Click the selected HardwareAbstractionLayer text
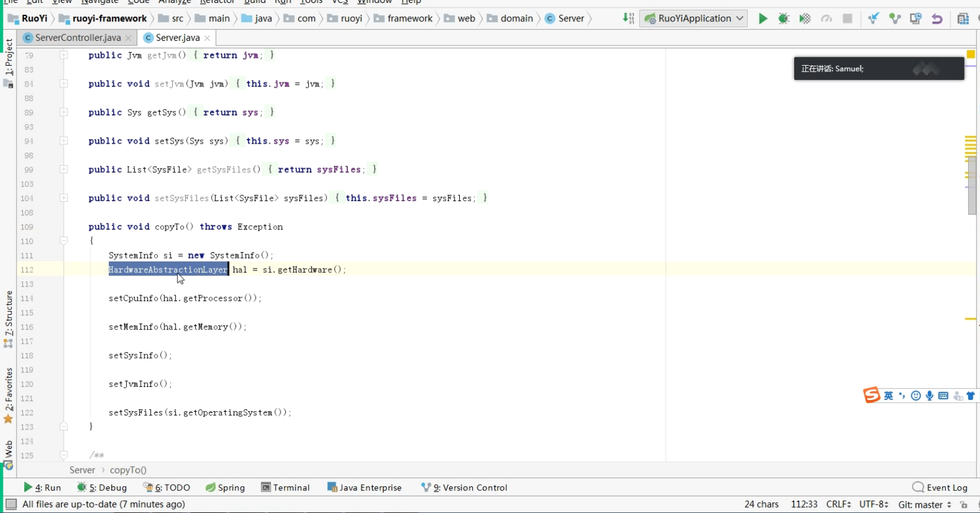980x513 pixels. click(168, 270)
